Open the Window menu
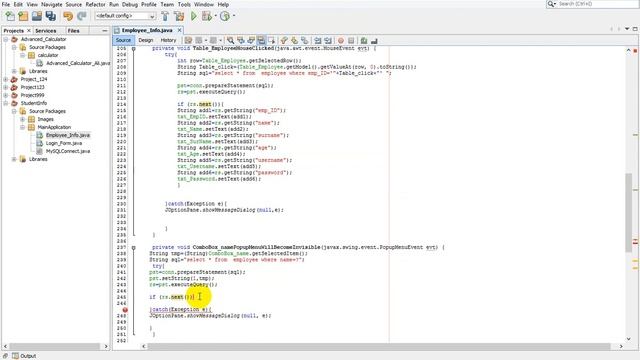The width and height of the screenshot is (640, 360). click(204, 4)
